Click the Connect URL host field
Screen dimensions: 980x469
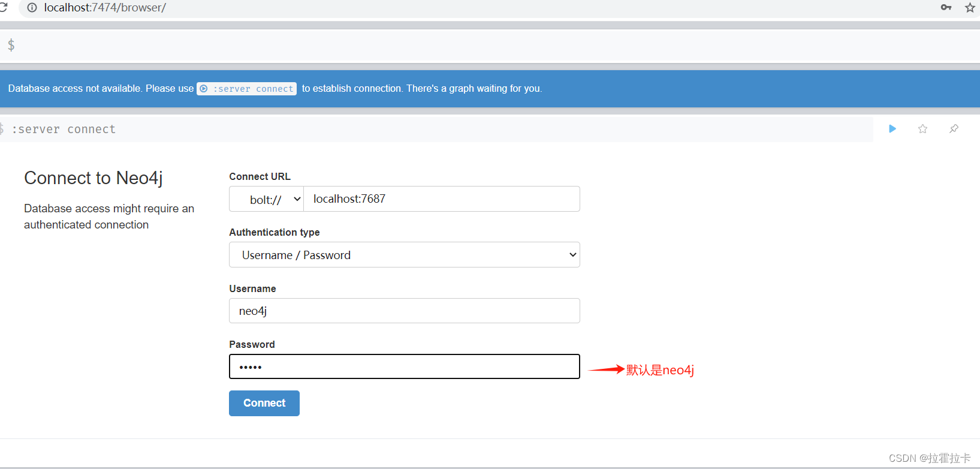(442, 199)
